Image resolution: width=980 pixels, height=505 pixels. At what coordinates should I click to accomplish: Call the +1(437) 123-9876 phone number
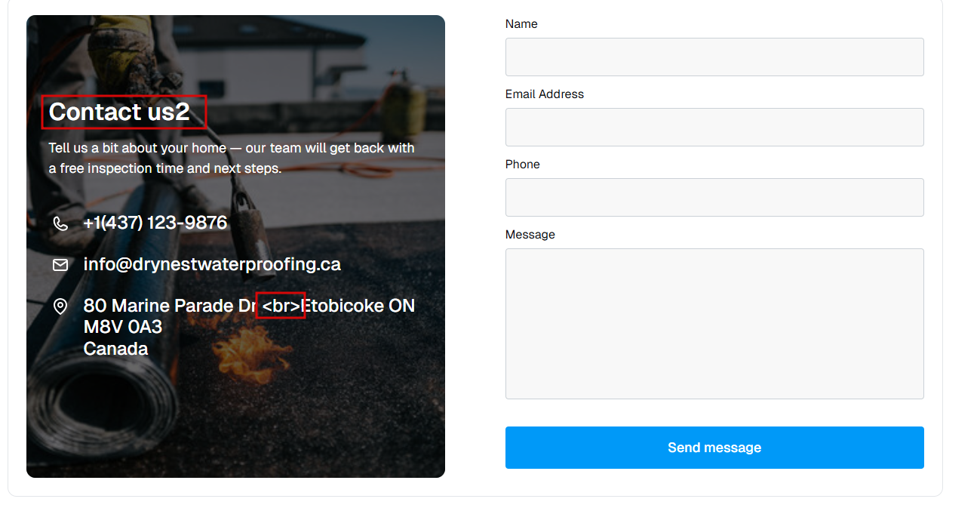coord(155,223)
